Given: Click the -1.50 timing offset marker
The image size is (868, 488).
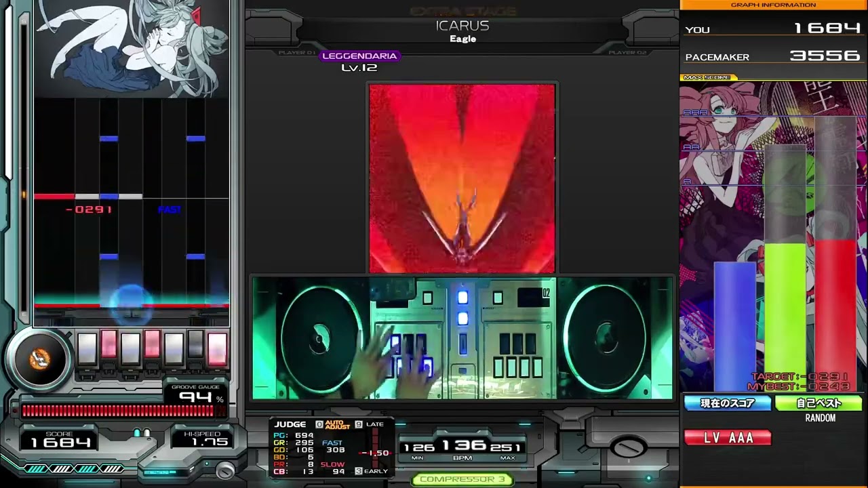Looking at the screenshot, I should click(376, 453).
